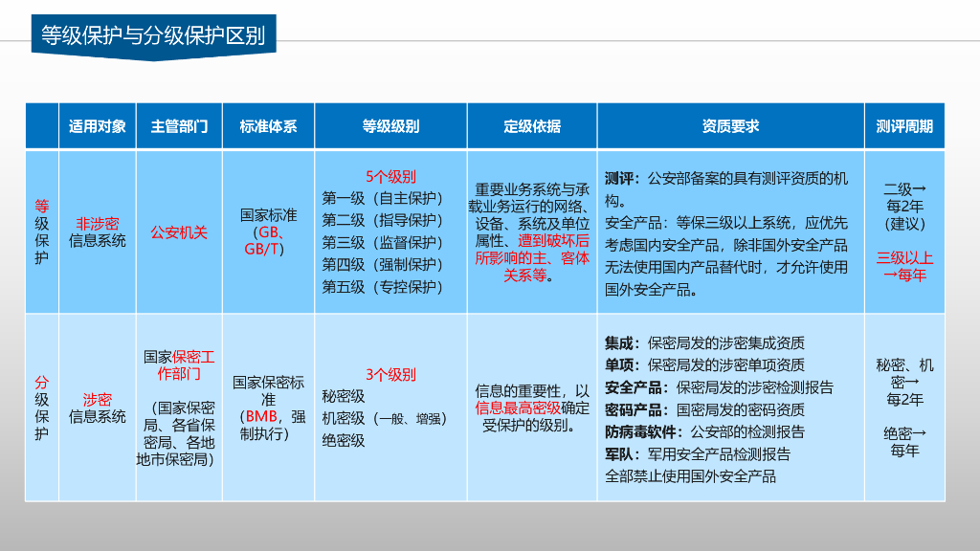Click the 国家保密标准 (BMB，强制执行) cell
Screen dimensions: 980x551
click(x=269, y=408)
